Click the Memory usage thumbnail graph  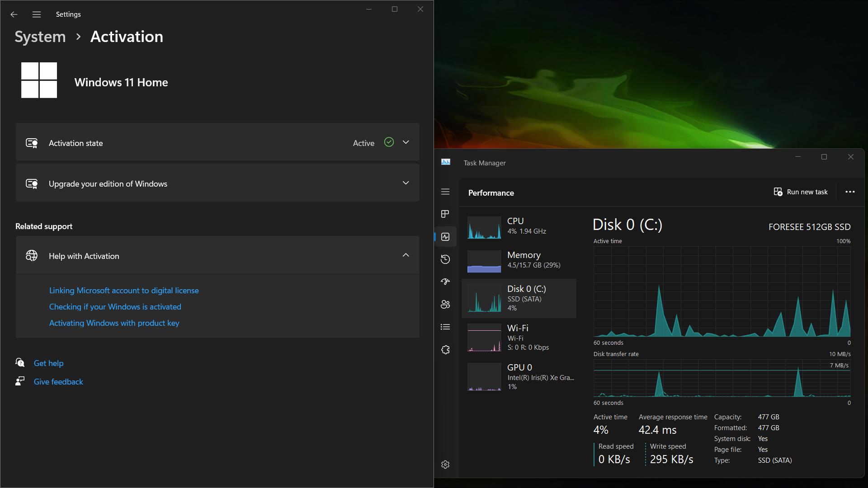[484, 262]
